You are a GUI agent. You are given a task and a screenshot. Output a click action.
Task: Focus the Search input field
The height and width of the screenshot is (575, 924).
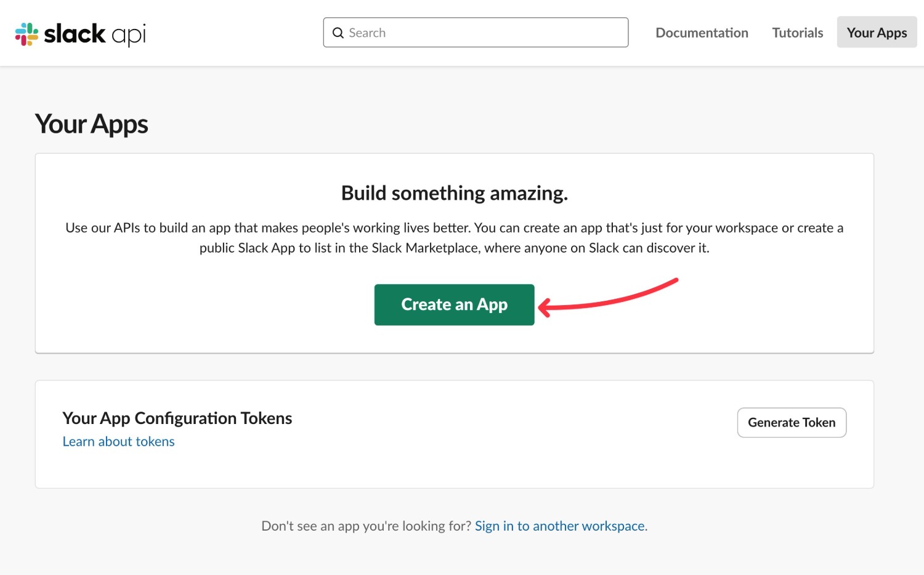tap(476, 33)
